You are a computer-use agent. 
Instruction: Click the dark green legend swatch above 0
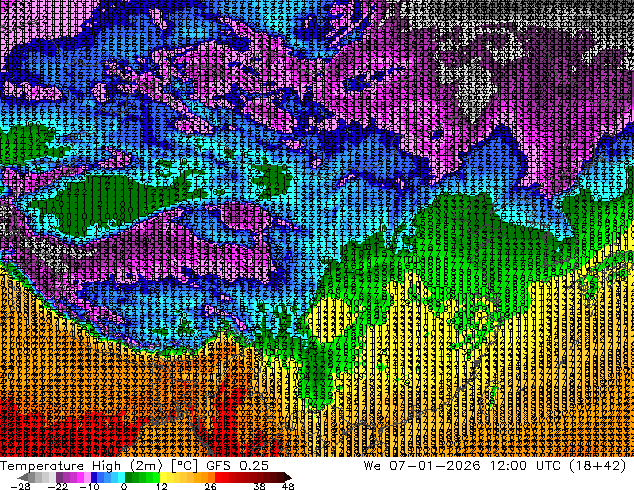point(128,477)
